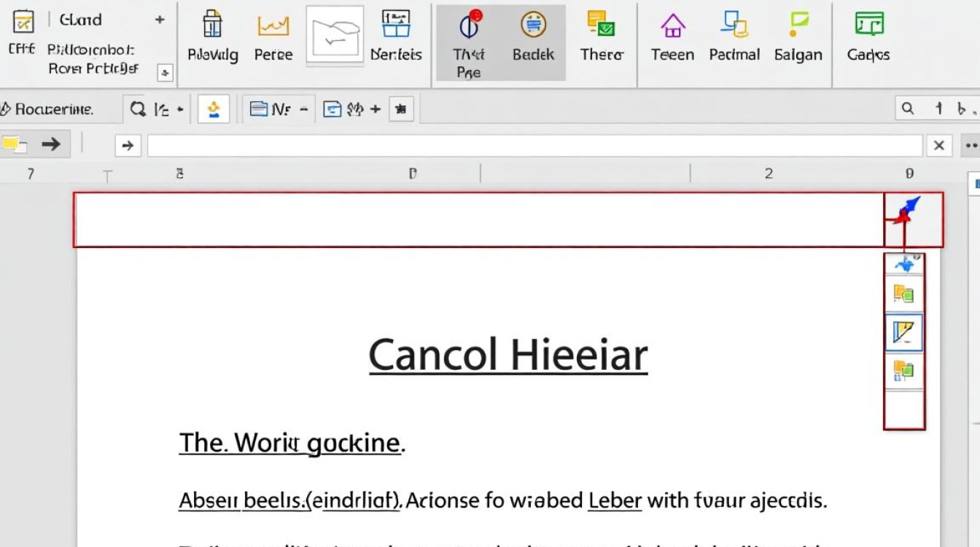Click the blue and yellow highlighted toolbar icon
The width and height of the screenshot is (980, 547).
pyautogui.click(x=214, y=109)
